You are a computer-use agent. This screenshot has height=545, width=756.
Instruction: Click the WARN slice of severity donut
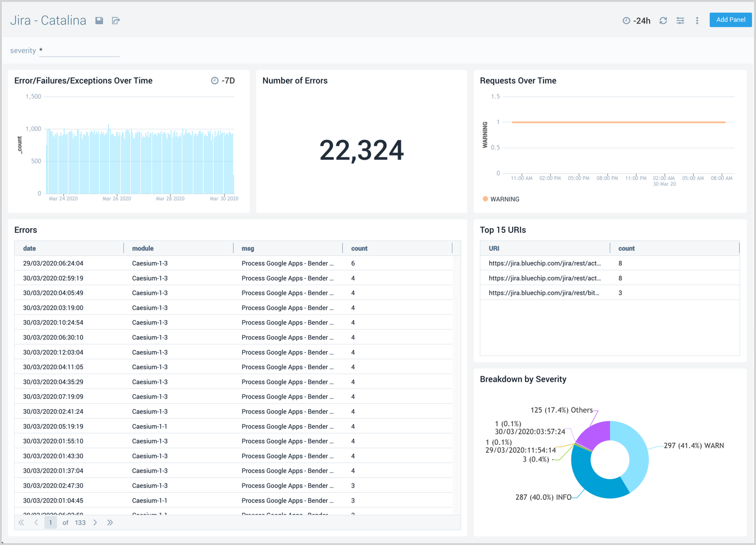639,455
